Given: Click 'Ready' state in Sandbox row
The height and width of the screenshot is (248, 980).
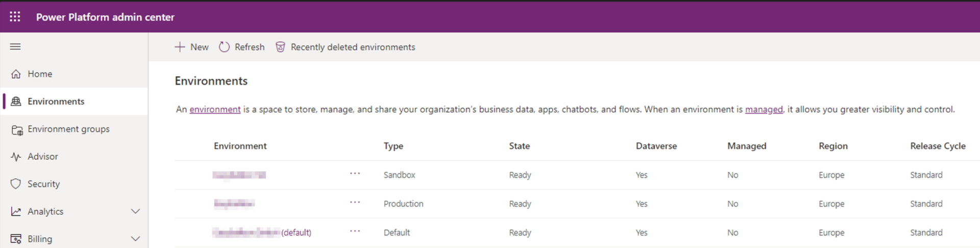Looking at the screenshot, I should 520,175.
